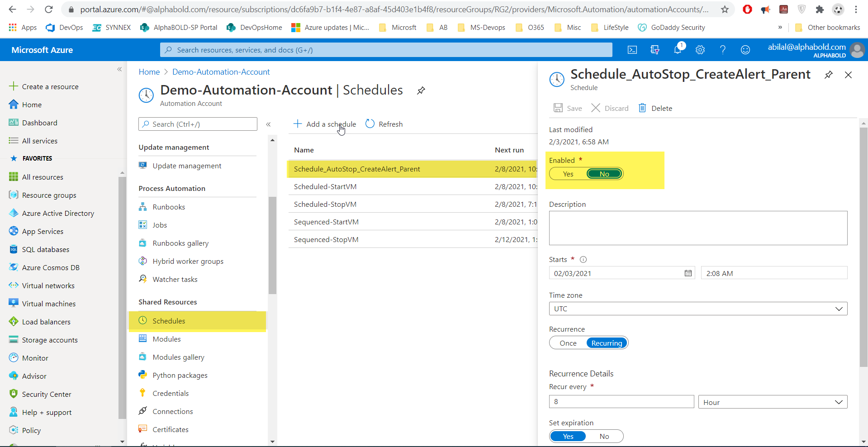Close the schedule details pane
This screenshot has width=868, height=447.
[849, 75]
